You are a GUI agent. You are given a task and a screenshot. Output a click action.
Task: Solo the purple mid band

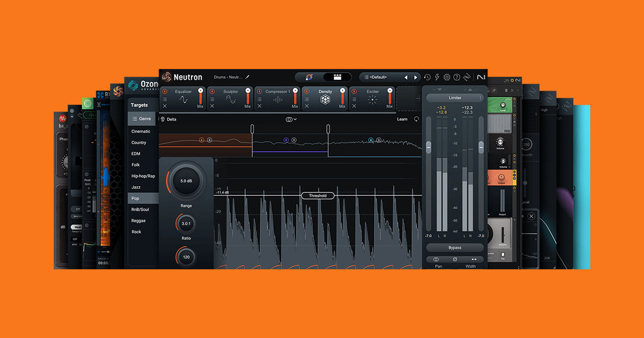click(x=293, y=140)
